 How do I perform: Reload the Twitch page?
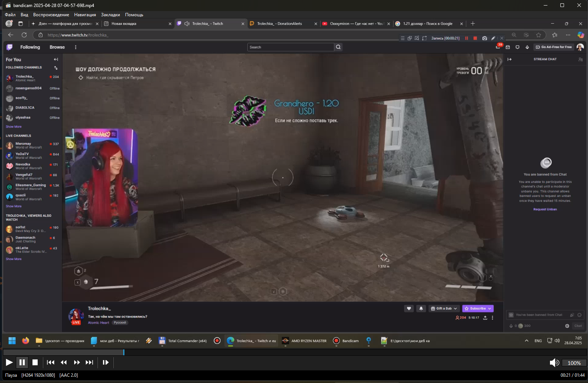[x=24, y=35]
